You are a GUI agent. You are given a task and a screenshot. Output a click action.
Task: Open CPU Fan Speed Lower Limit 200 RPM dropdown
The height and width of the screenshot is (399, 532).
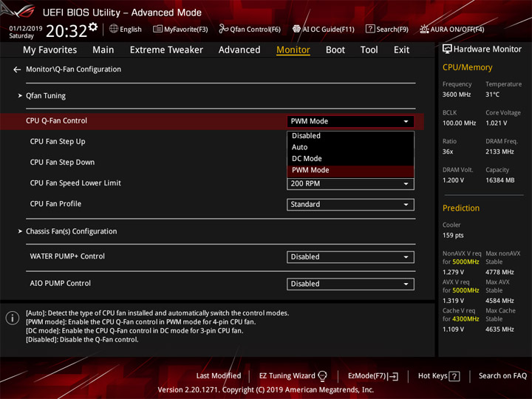point(350,184)
